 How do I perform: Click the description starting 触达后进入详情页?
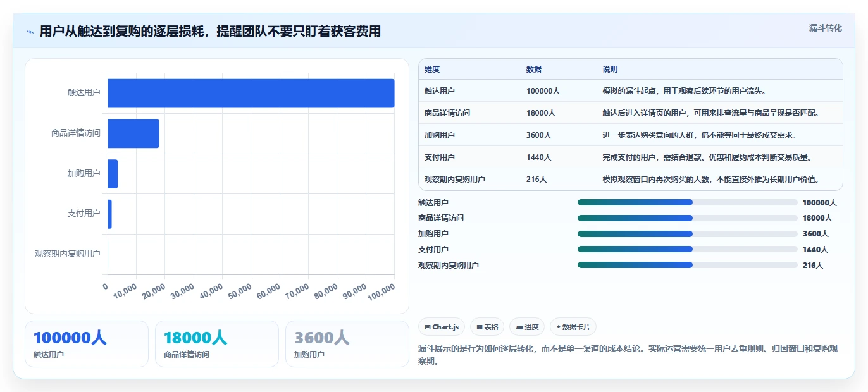(710, 113)
